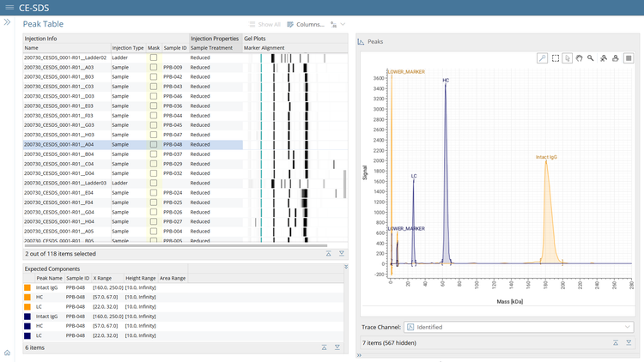Image resolution: width=644 pixels, height=362 pixels.
Task: Check the Mask box for PPB-048 row
Action: click(x=153, y=145)
